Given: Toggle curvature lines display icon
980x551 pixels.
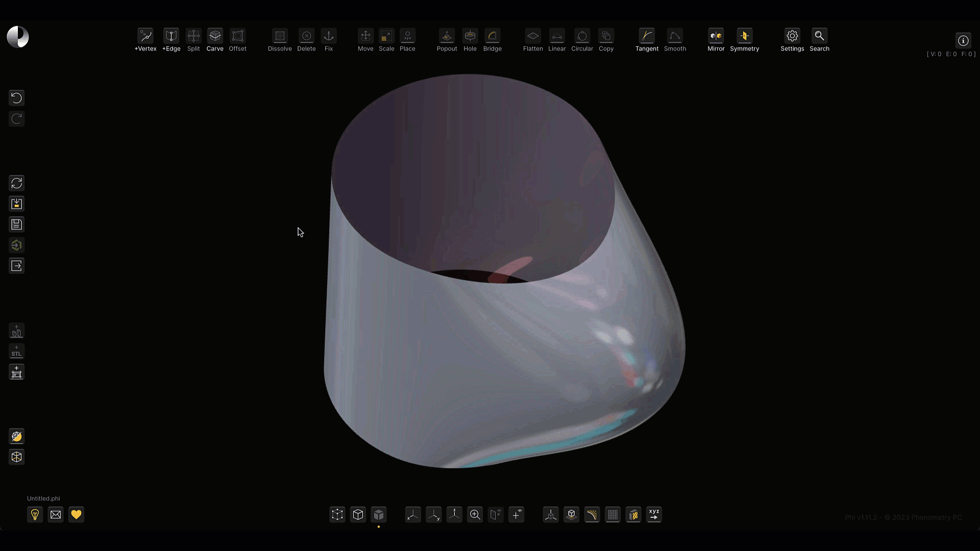Looking at the screenshot, I should [x=592, y=515].
